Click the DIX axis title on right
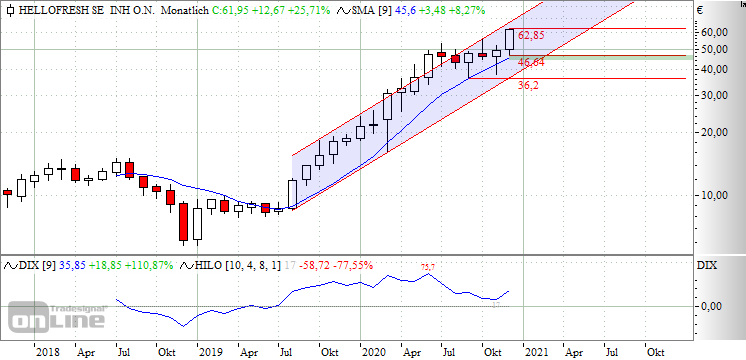The height and width of the screenshot is (360, 746). (x=707, y=265)
